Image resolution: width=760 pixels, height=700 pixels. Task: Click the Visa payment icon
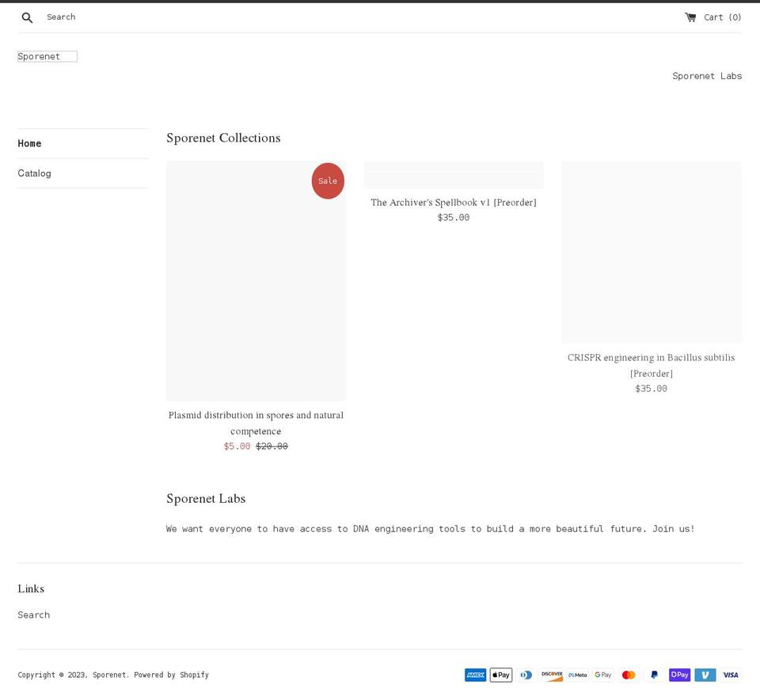tap(730, 675)
